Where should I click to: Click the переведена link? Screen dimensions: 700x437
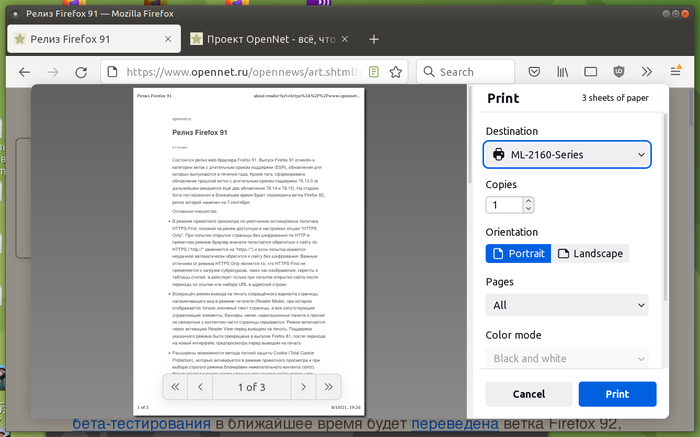(x=454, y=424)
